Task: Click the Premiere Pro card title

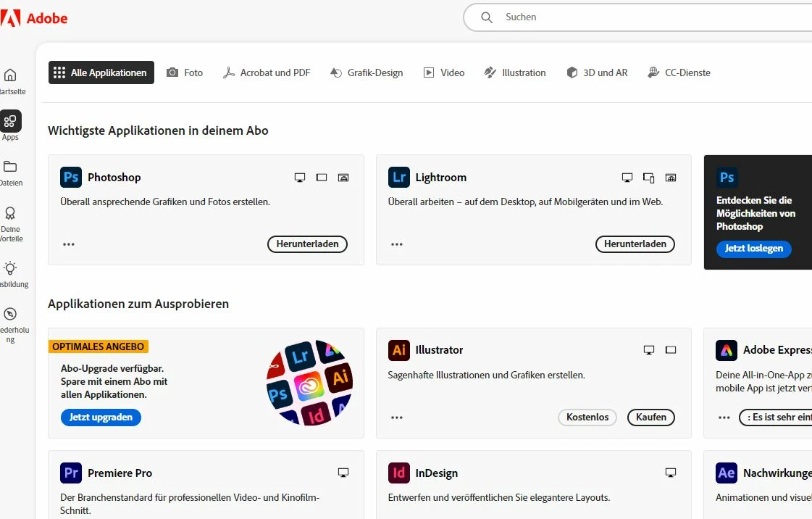Action: pos(120,473)
